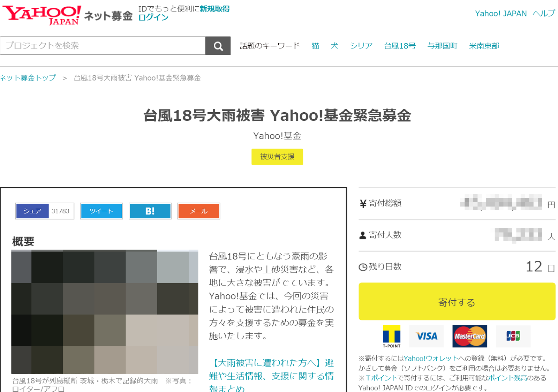Click the remaining days value 12

click(534, 267)
